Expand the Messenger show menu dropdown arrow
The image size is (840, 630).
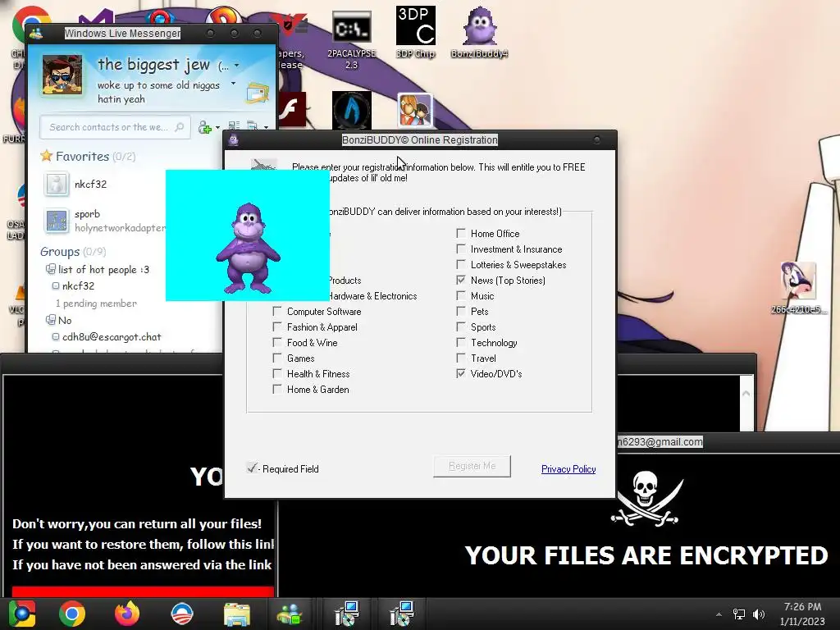(266, 127)
